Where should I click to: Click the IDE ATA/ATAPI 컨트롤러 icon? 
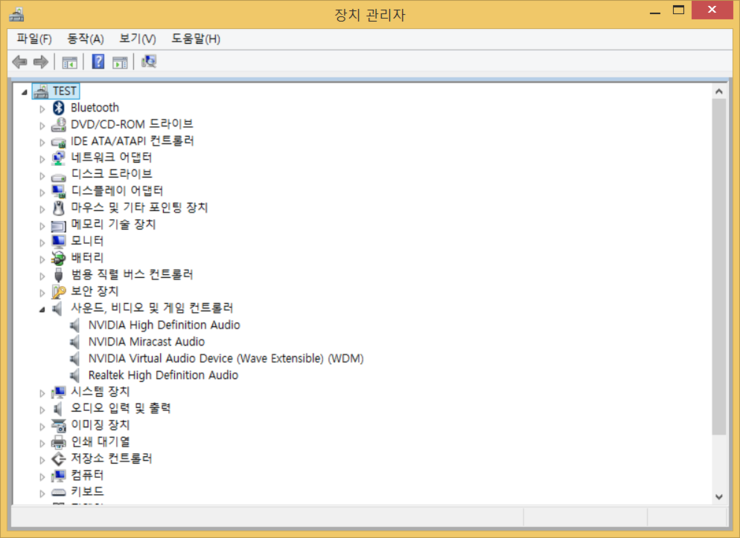click(59, 142)
